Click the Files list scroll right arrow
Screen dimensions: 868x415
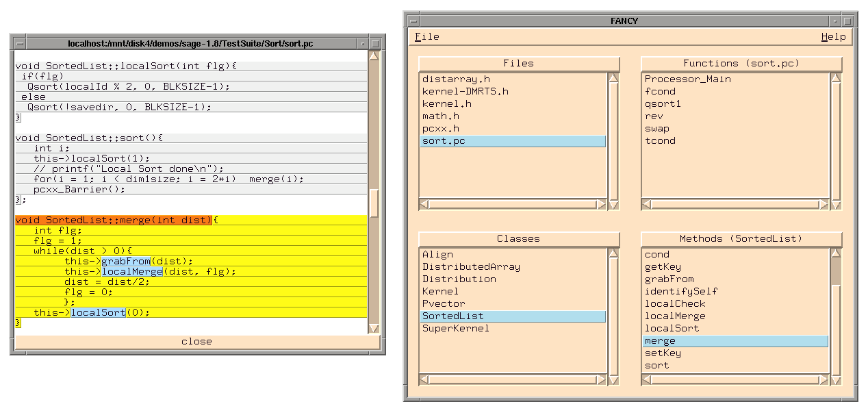point(601,204)
